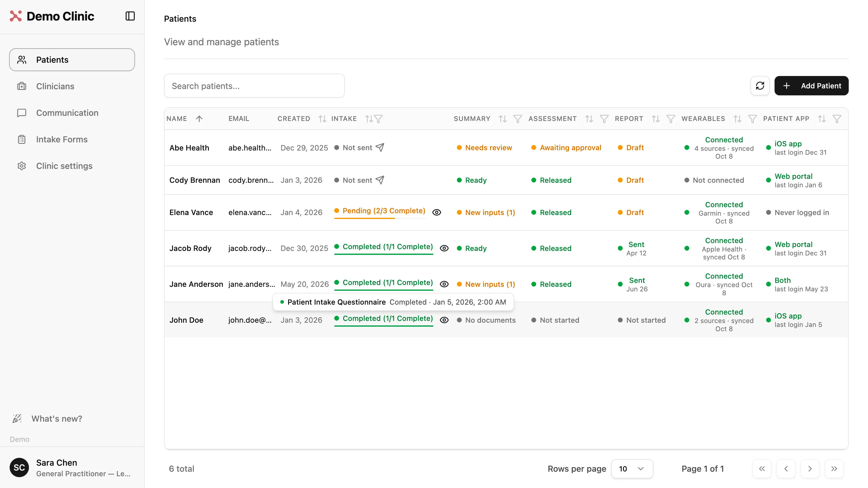This screenshot has width=868, height=488.
Task: Open Sara Chen user profile
Action: click(72, 467)
